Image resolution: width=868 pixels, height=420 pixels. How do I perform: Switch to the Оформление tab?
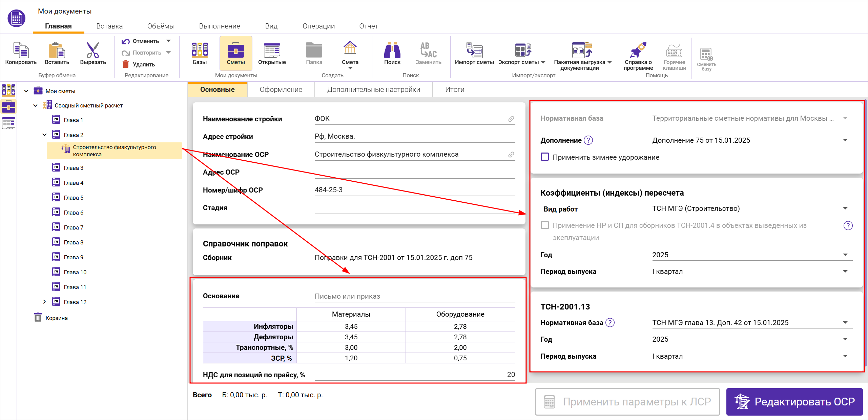click(x=281, y=89)
